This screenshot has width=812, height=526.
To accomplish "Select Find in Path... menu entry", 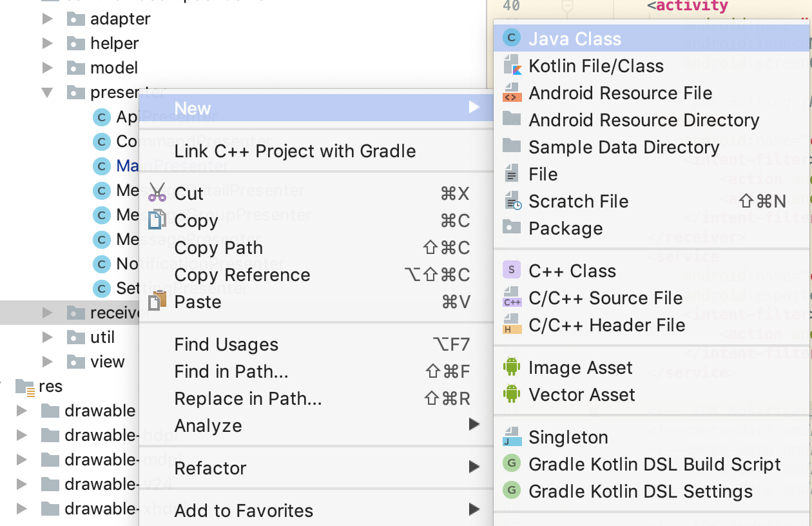I will tap(231, 371).
